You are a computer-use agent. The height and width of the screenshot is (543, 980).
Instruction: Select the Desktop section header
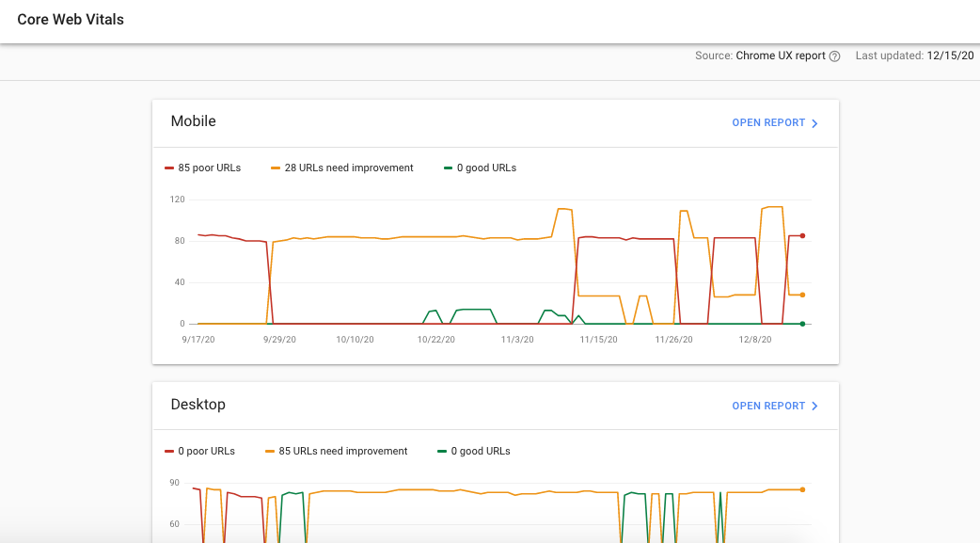tap(198, 405)
